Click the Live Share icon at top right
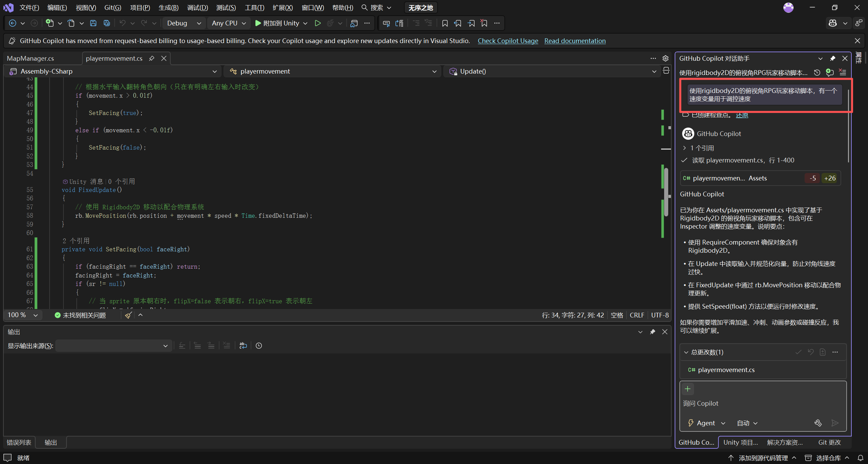Screen dimensions: 868x464 point(859,23)
